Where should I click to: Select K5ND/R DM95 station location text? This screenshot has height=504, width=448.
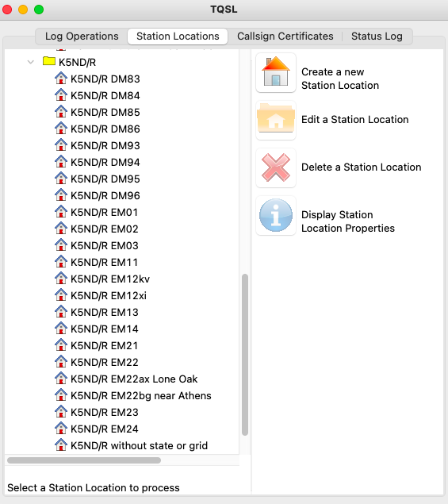pyautogui.click(x=105, y=179)
